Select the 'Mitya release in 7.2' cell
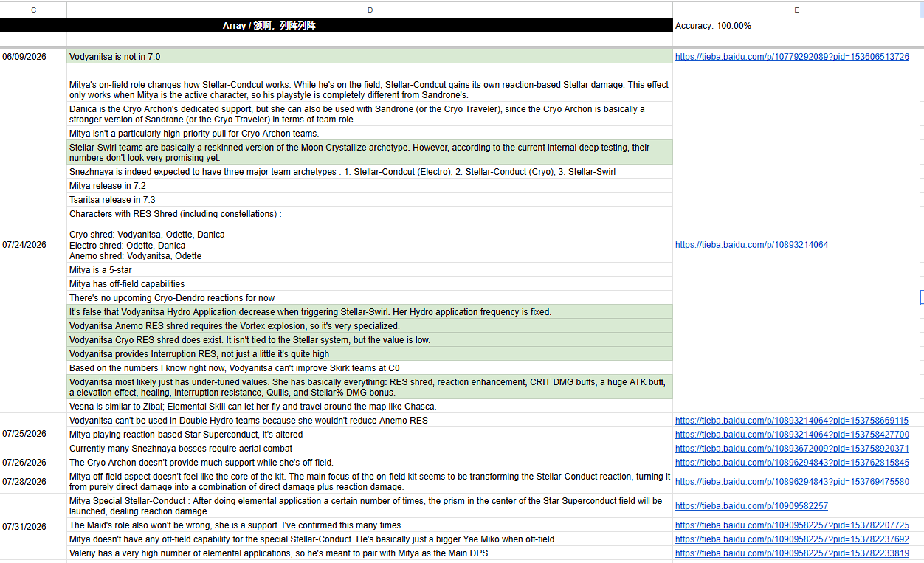This screenshot has height=563, width=924. pyautogui.click(x=370, y=186)
